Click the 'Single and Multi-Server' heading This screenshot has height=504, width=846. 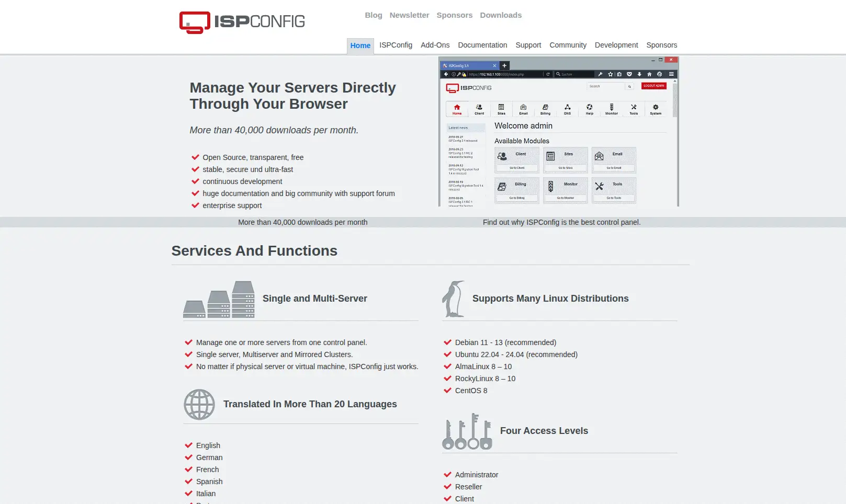(x=315, y=299)
